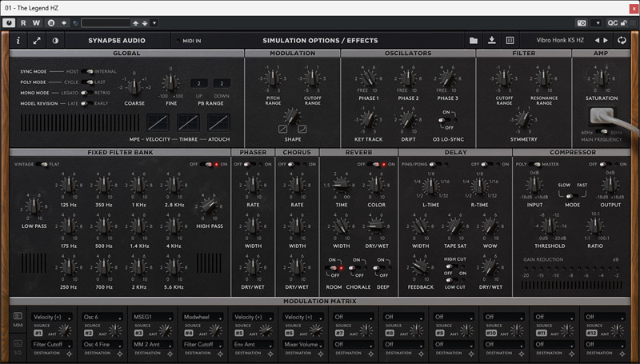This screenshot has height=364, width=640.
Task: Click the resize window arrows icon
Action: click(37, 40)
